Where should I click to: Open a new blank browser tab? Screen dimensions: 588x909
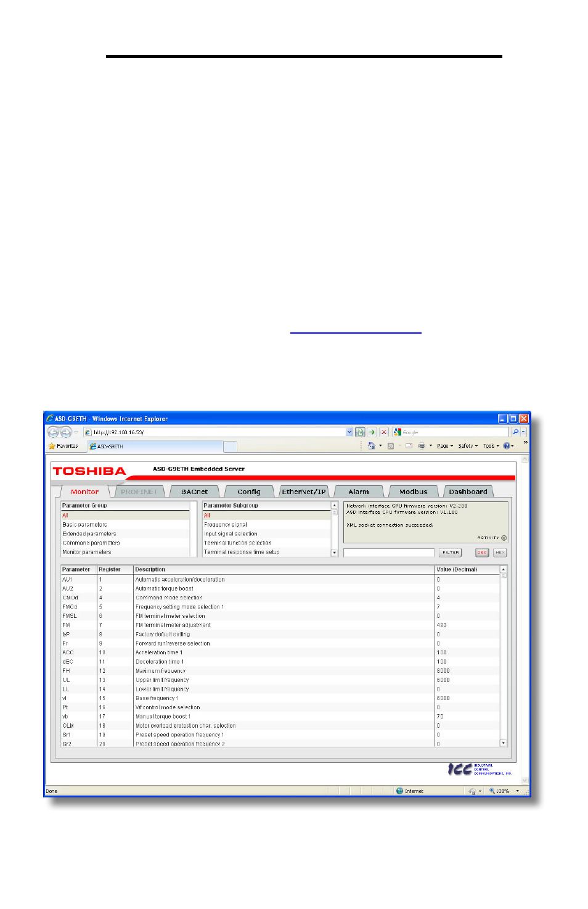230,446
